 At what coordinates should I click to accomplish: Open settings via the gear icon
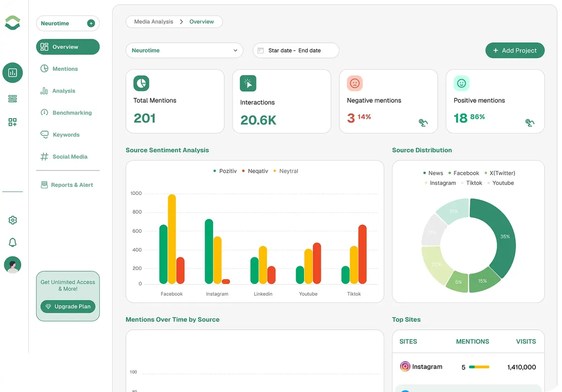click(13, 220)
